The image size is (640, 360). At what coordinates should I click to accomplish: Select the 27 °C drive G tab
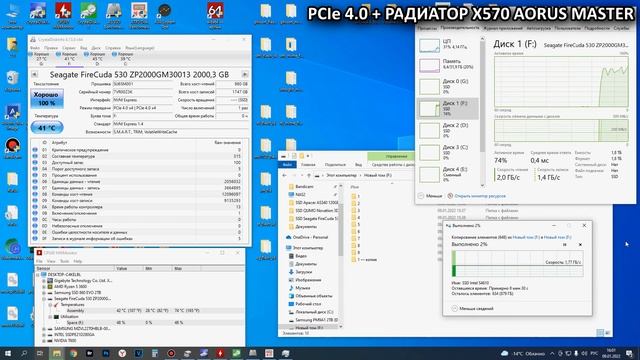pos(42,59)
